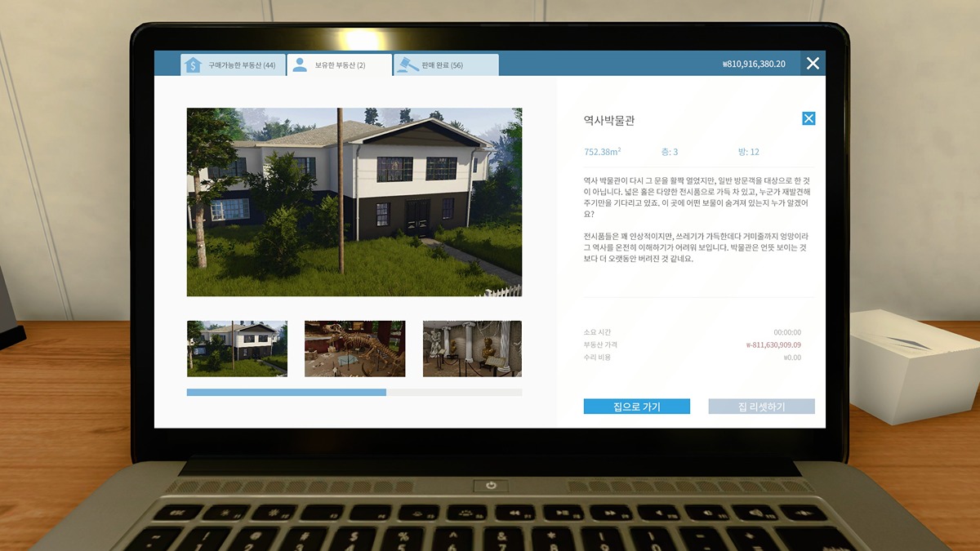Click the 752.38m² area value
980x551 pixels.
pos(603,152)
